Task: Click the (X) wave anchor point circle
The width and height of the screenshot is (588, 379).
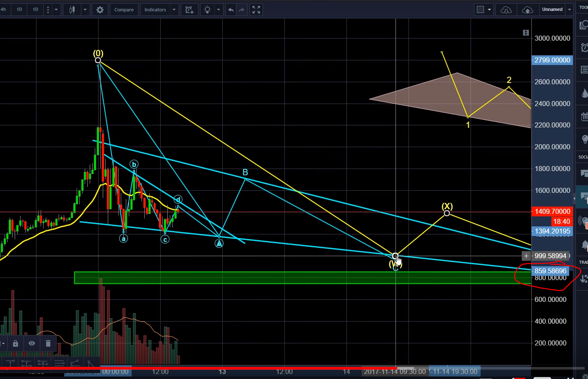Action: tap(447, 213)
